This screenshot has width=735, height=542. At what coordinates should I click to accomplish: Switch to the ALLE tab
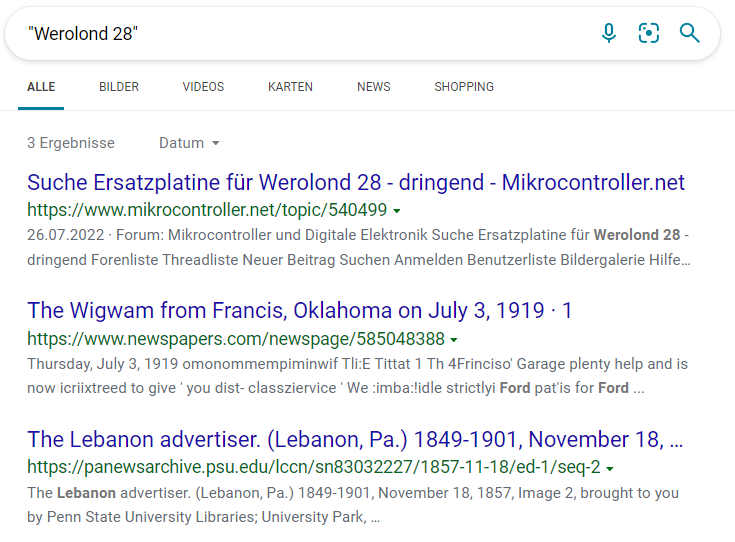[x=41, y=87]
